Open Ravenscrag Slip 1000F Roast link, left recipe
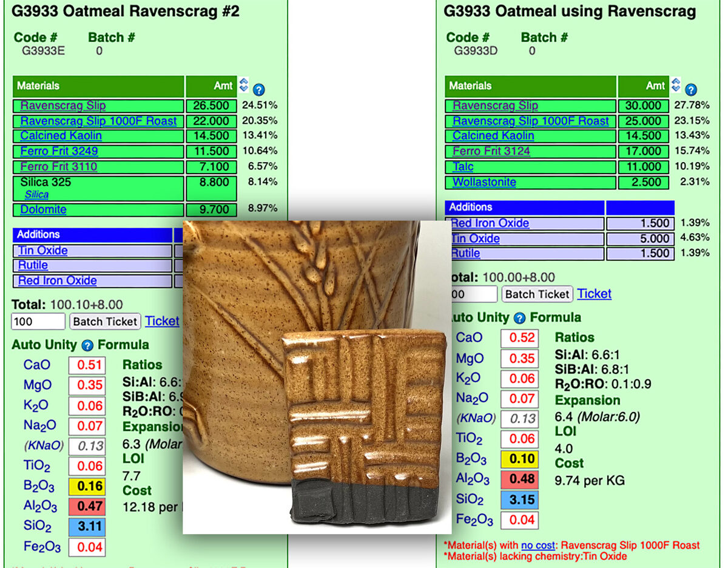The height and width of the screenshot is (568, 728). point(98,121)
